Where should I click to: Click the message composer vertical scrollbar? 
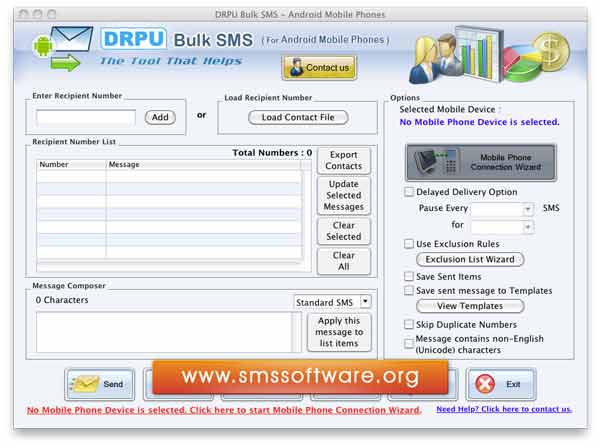point(296,332)
